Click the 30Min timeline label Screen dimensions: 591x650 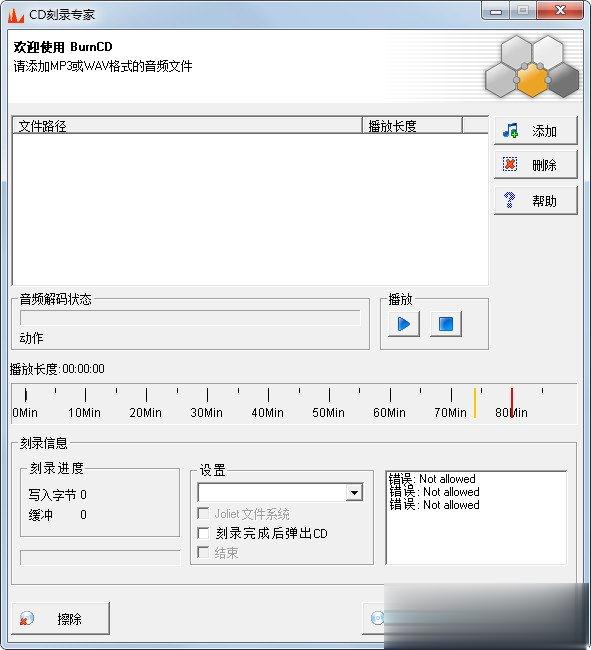click(x=206, y=413)
